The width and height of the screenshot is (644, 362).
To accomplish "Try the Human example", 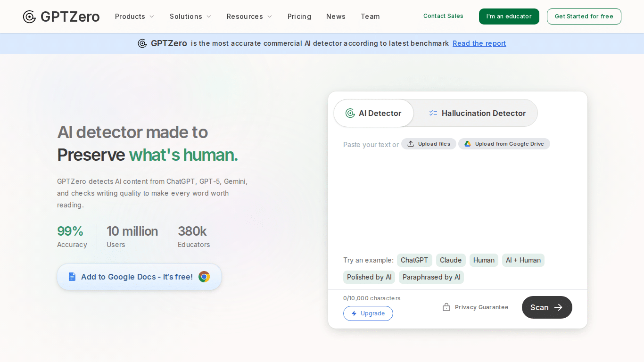I will point(484,260).
